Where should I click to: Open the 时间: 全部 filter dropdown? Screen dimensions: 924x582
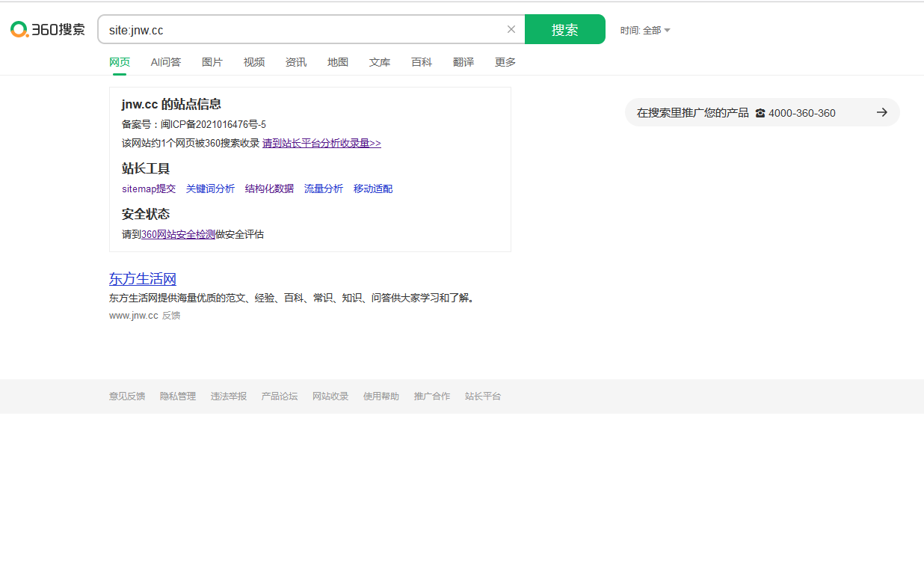(645, 30)
